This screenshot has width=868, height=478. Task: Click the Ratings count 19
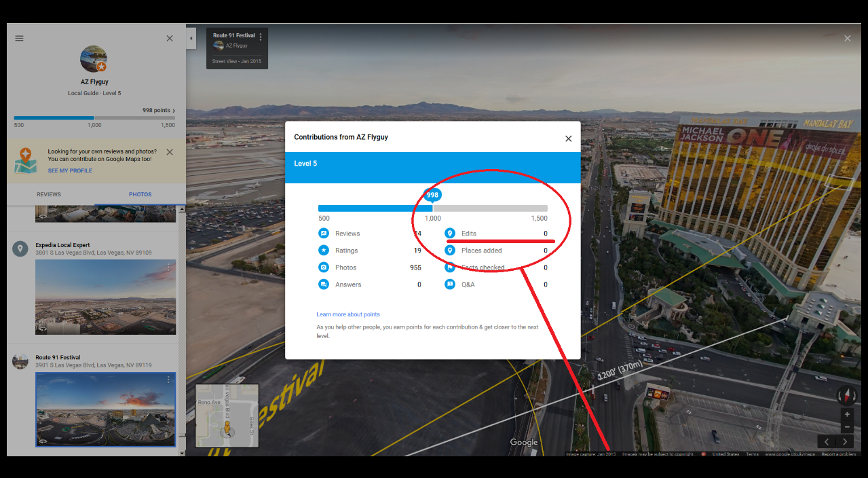[x=417, y=251]
